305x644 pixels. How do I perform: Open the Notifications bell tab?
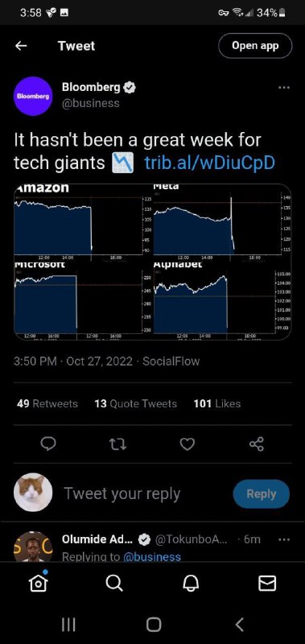click(191, 583)
